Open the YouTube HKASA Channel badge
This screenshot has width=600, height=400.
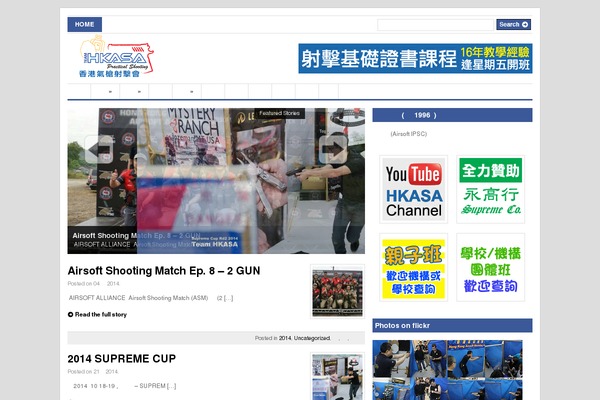[x=413, y=189]
